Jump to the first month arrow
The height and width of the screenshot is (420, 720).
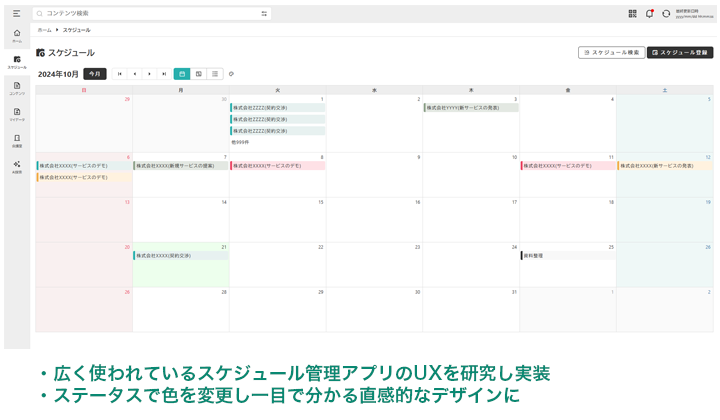click(119, 74)
